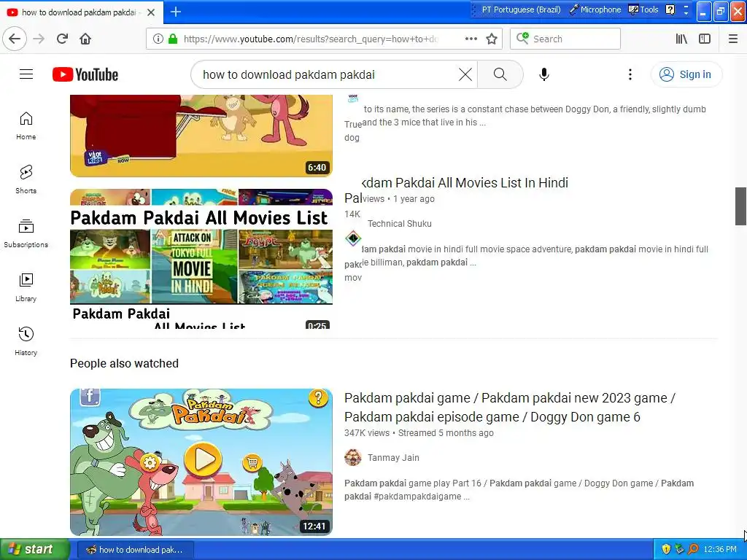Click the Technical Shuku channel avatar

click(x=353, y=238)
